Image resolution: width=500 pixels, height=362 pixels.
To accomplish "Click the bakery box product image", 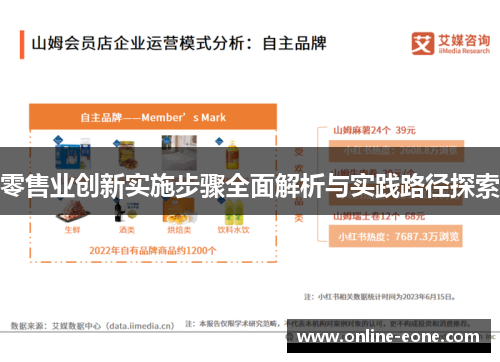I will (x=179, y=211).
